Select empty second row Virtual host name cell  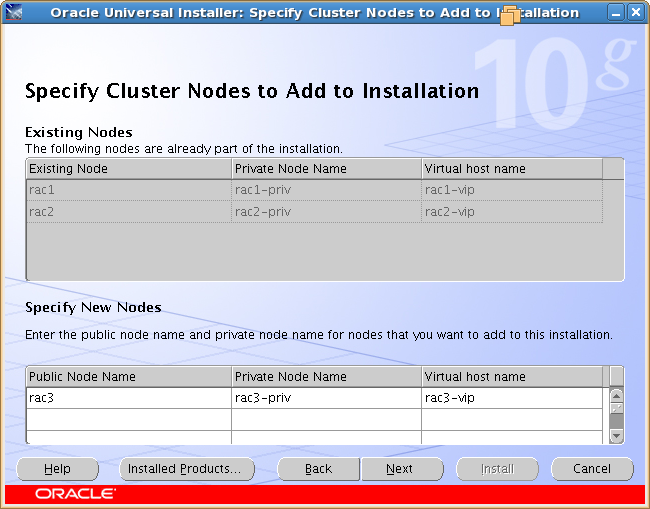(512, 419)
